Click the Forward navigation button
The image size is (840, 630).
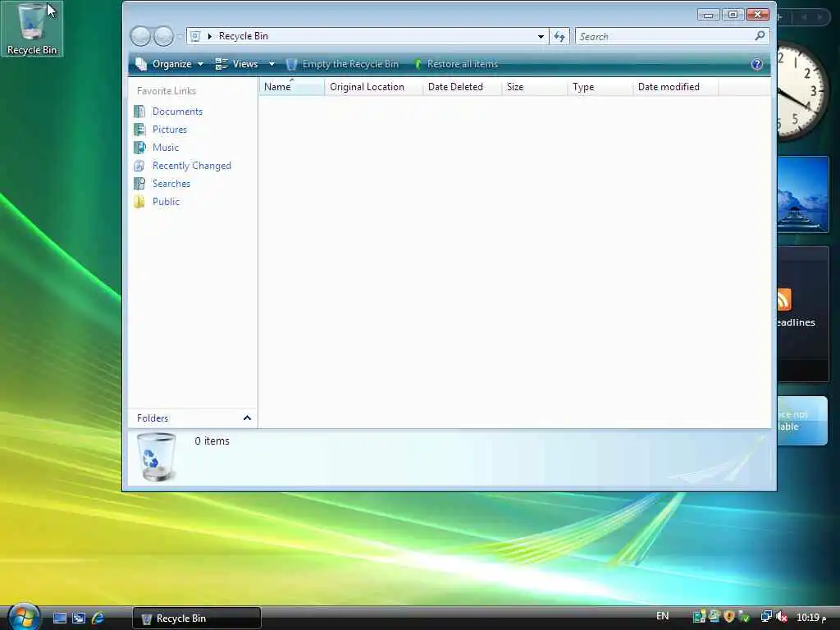click(x=163, y=36)
